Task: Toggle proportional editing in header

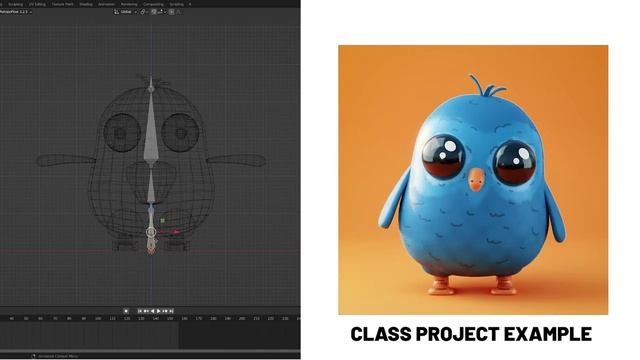Action: [172, 12]
